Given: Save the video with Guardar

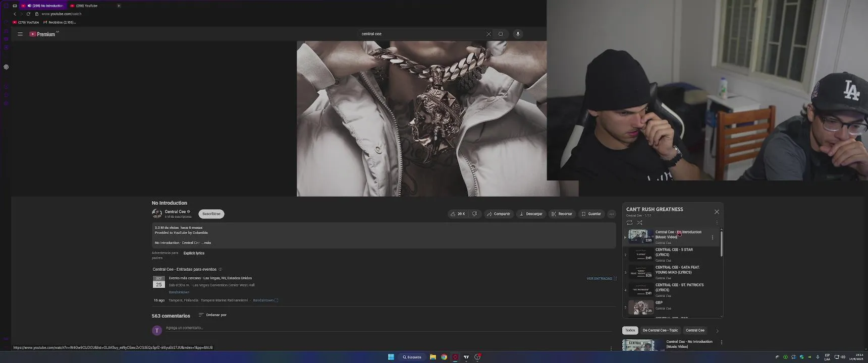Looking at the screenshot, I should pyautogui.click(x=591, y=214).
